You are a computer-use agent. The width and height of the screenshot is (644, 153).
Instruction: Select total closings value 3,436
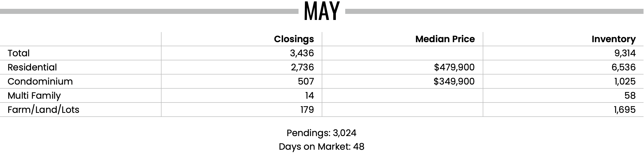click(302, 53)
